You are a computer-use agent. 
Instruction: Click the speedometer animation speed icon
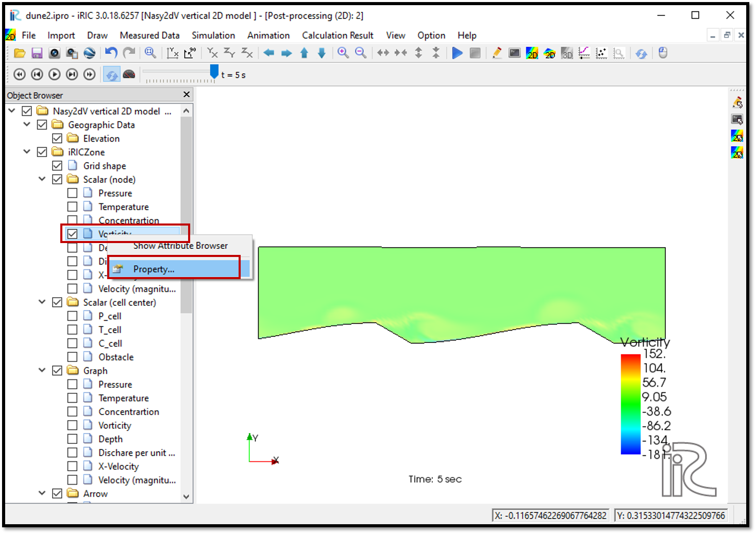129,75
